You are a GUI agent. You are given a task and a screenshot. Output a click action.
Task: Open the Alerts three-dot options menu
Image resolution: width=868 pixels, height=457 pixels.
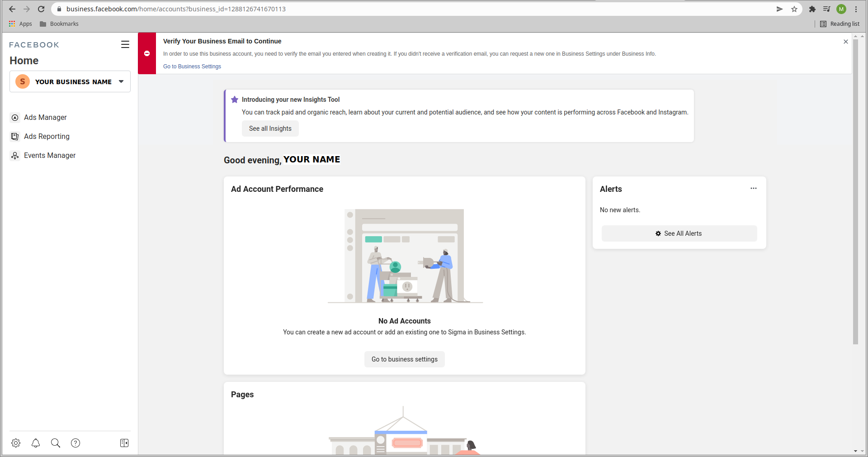point(754,188)
